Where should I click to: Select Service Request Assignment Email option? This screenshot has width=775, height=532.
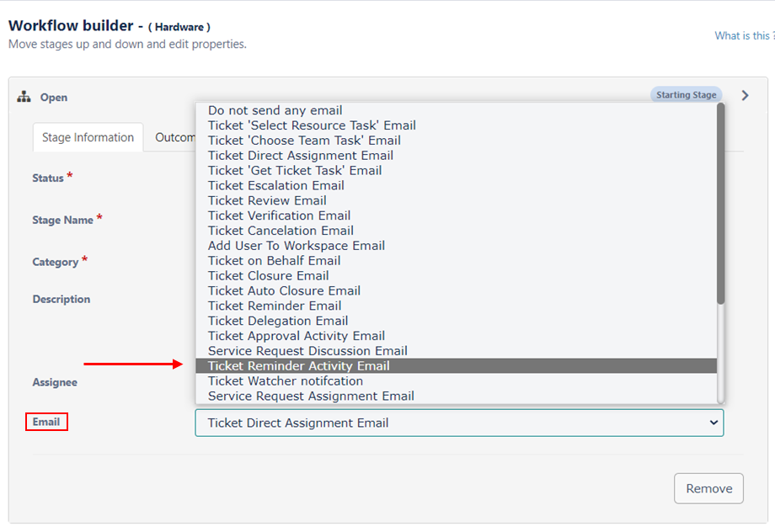(x=457, y=396)
